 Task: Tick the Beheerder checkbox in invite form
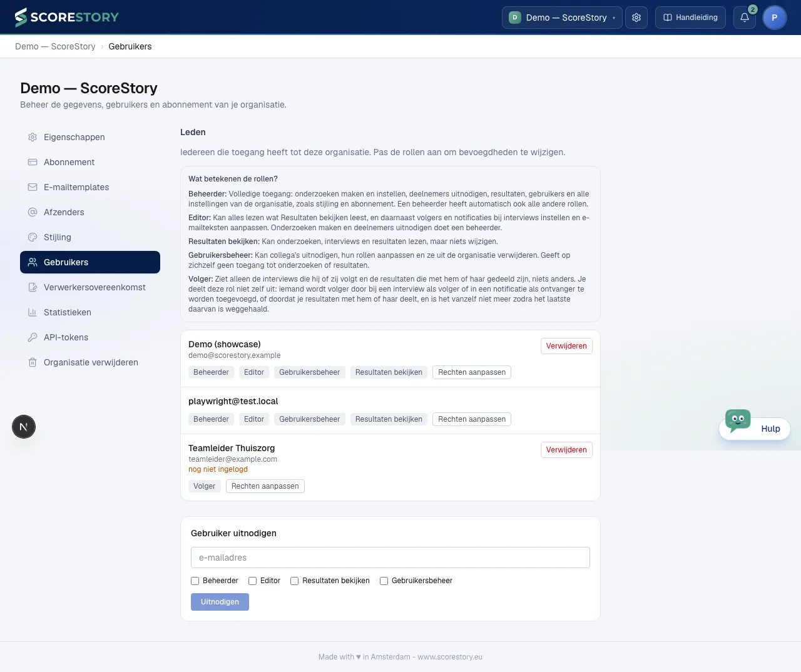(x=195, y=581)
